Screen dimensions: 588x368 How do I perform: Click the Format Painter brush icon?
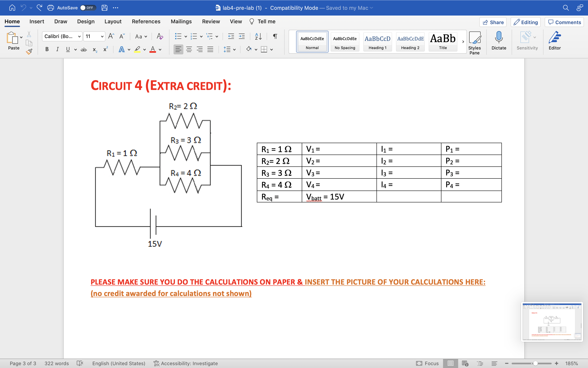point(29,51)
